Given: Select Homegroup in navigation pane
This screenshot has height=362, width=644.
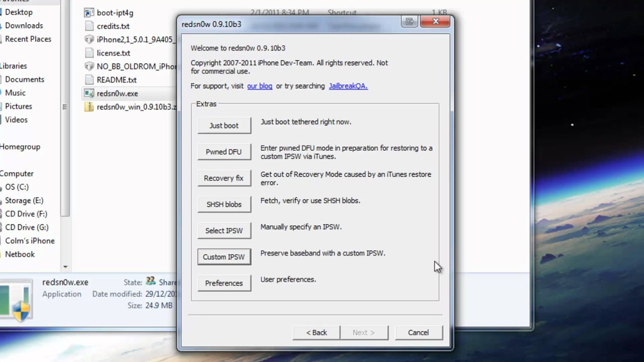Looking at the screenshot, I should (20, 147).
